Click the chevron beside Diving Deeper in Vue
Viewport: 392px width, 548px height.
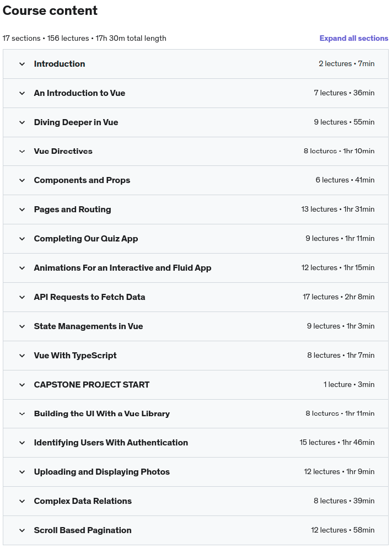point(22,122)
